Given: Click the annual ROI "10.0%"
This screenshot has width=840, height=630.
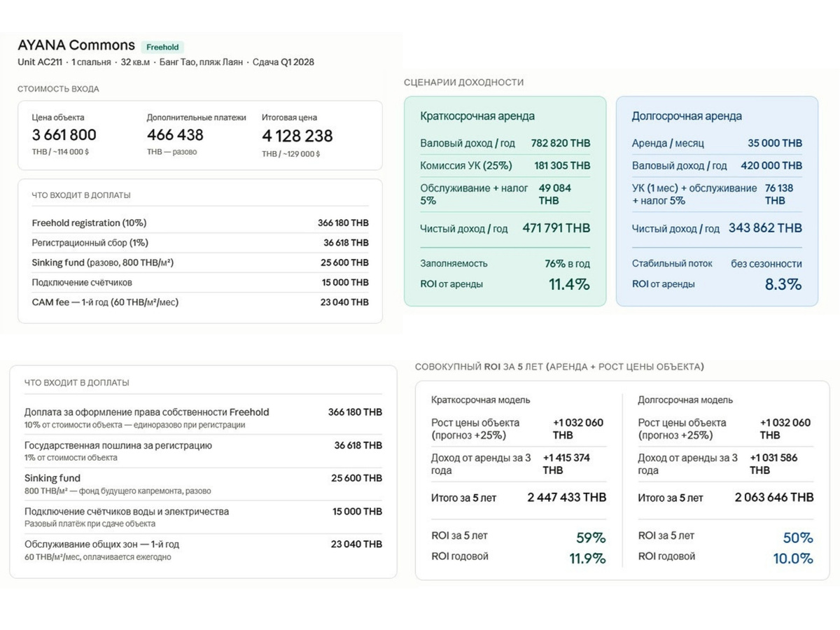Looking at the screenshot, I should (x=793, y=559).
